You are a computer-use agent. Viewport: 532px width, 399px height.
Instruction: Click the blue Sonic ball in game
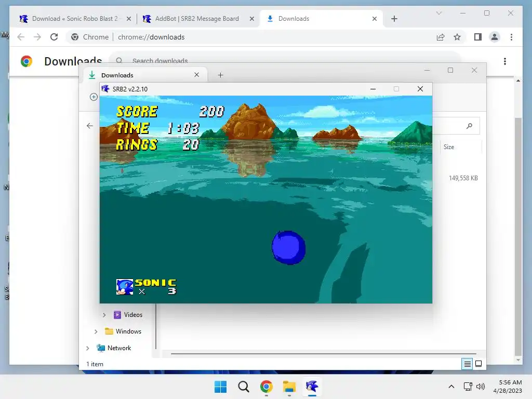(289, 247)
